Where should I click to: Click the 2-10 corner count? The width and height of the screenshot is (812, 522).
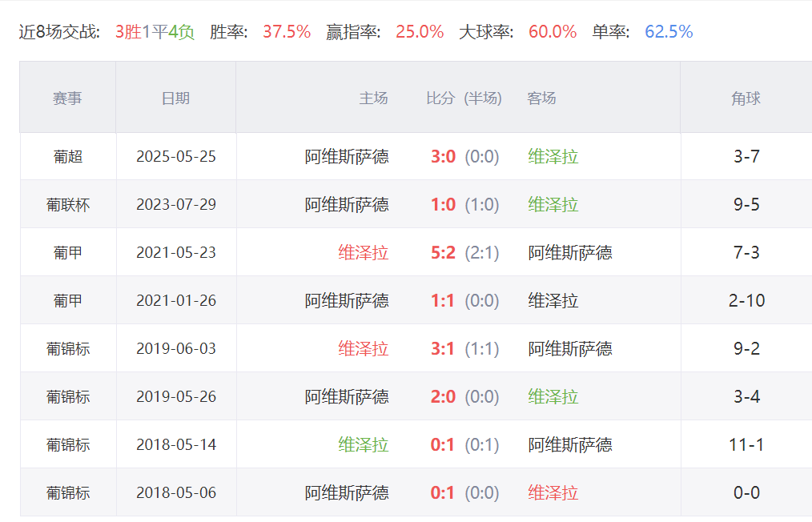pyautogui.click(x=746, y=300)
